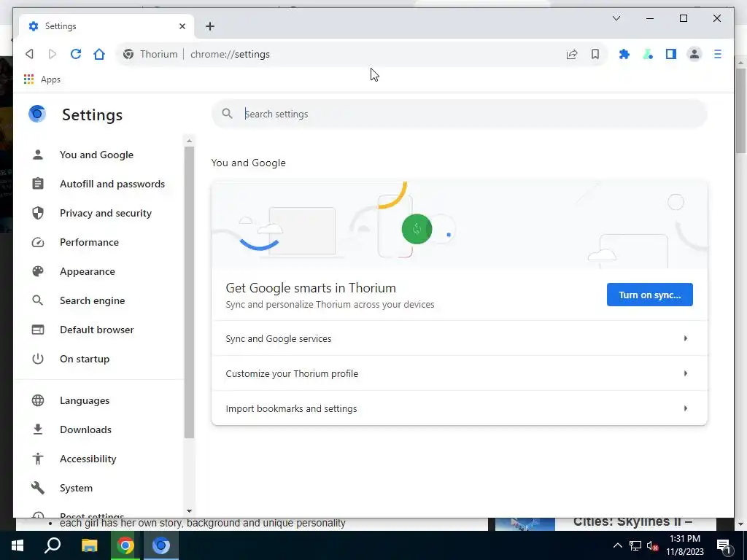Launch File Explorer from taskbar

coord(89,545)
